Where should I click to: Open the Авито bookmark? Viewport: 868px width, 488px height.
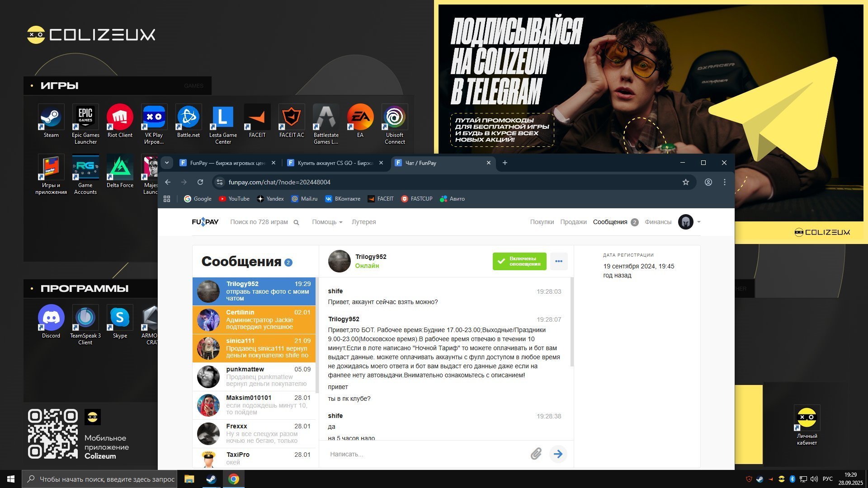pos(453,199)
